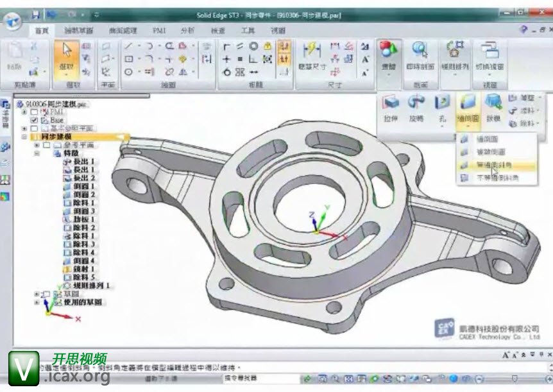Screen dimensions: 553x392
Task: Select the 規則排列 1 feature in the tree
Action: point(87,285)
